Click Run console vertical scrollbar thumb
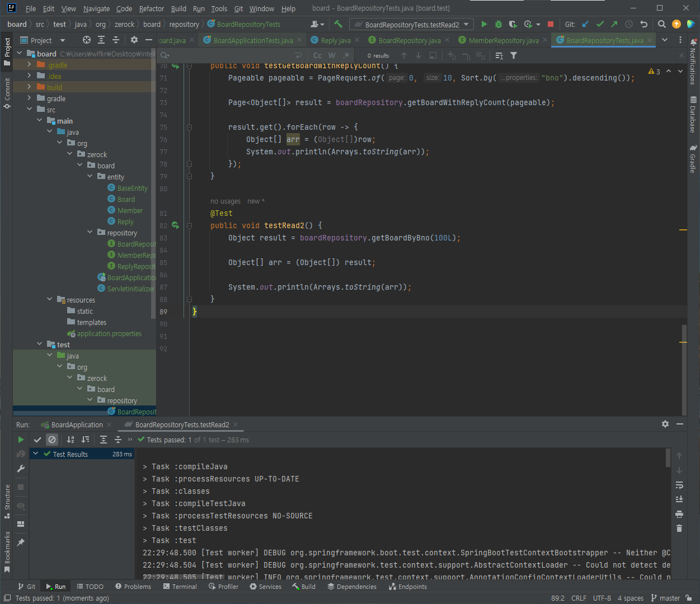The height and width of the screenshot is (604, 700). click(668, 457)
